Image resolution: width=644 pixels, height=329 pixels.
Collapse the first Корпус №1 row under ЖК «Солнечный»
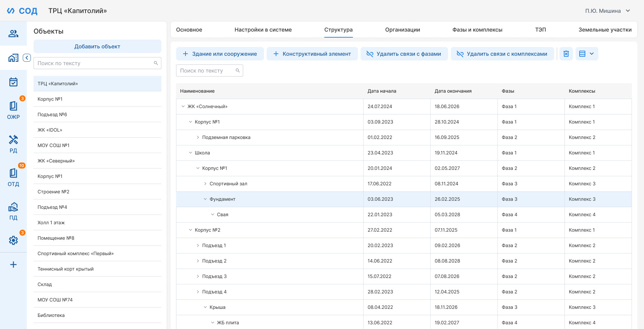pyautogui.click(x=191, y=122)
